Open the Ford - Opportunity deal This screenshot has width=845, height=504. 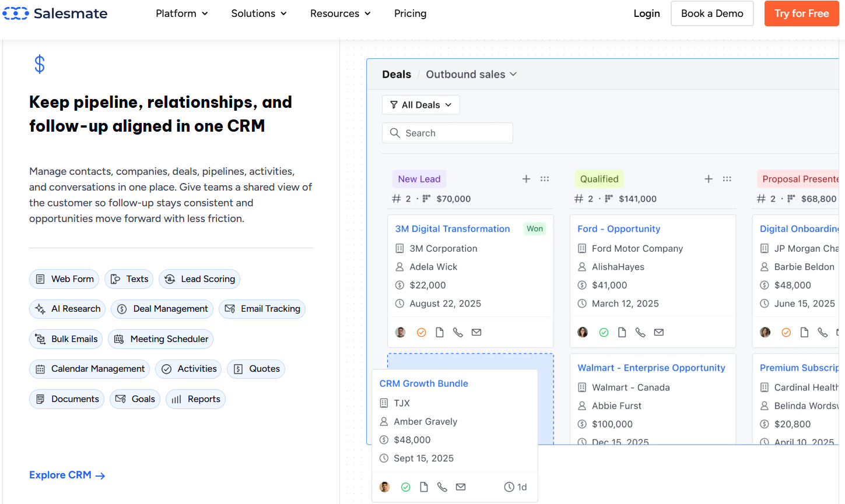click(x=619, y=229)
